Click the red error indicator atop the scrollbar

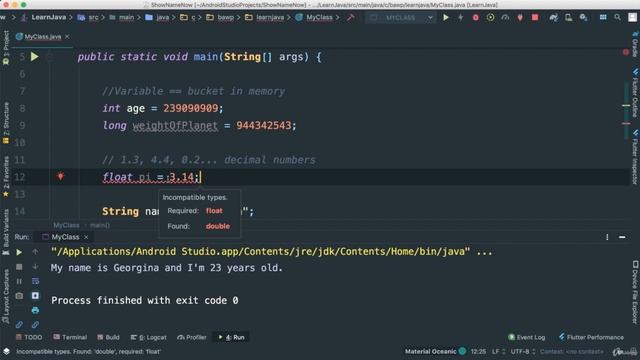626,52
